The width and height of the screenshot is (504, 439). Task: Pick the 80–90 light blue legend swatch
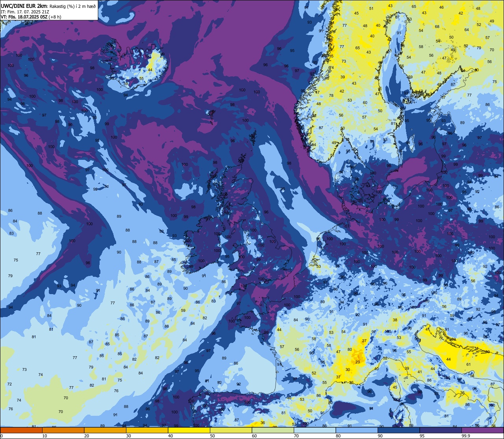(x=357, y=430)
